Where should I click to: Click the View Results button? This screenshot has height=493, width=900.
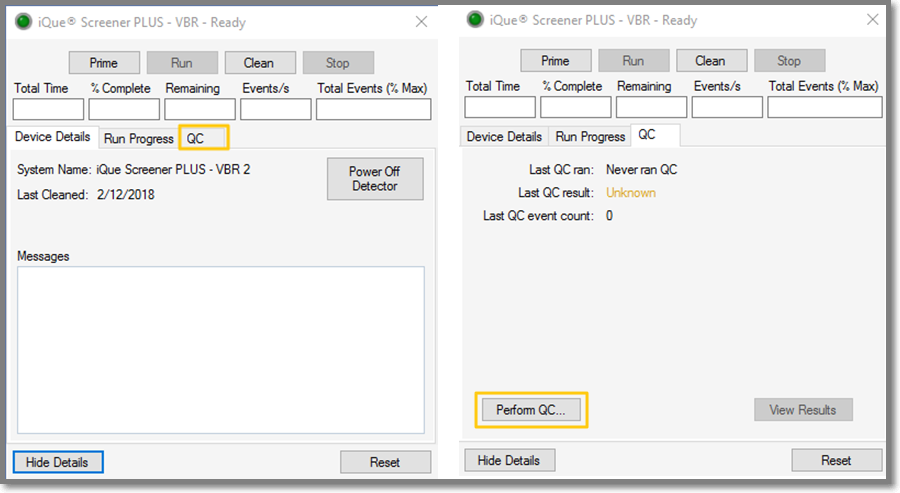click(803, 410)
